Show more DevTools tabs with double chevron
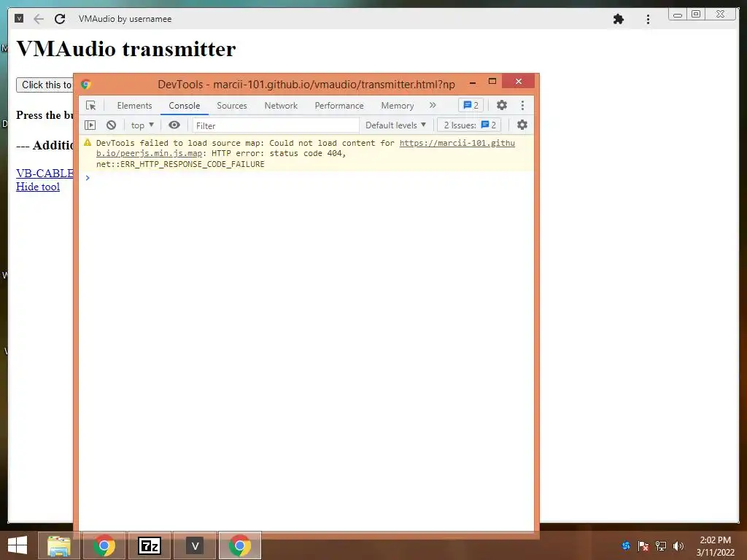 coord(433,105)
